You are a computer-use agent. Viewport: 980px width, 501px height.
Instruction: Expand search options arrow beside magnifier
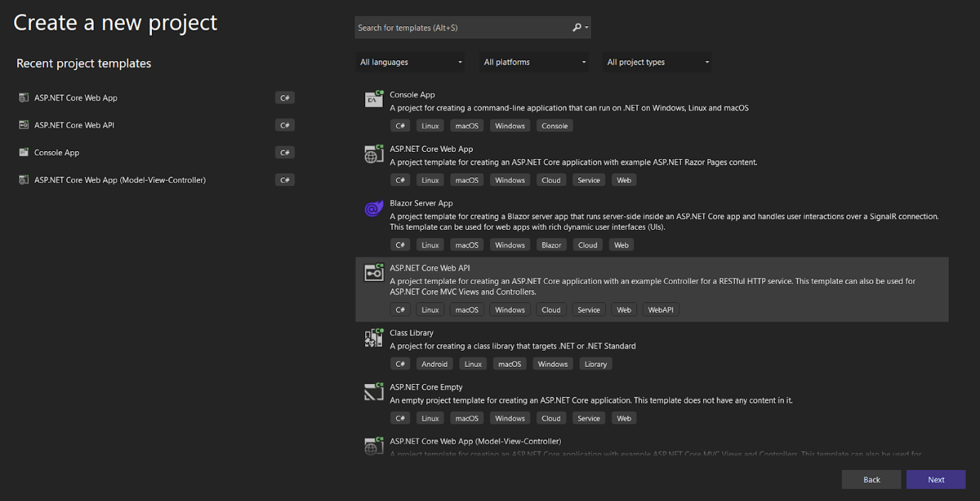(x=587, y=28)
